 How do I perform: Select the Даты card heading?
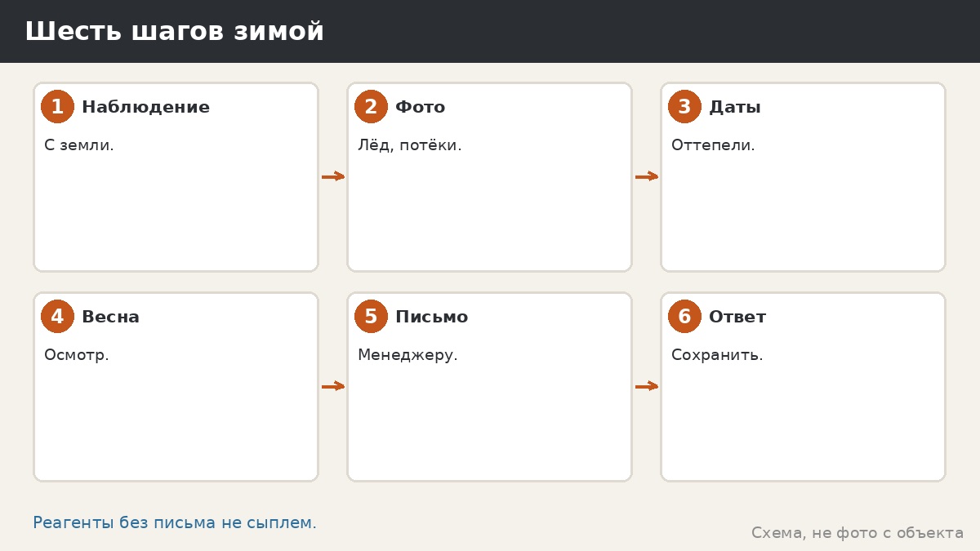(734, 107)
